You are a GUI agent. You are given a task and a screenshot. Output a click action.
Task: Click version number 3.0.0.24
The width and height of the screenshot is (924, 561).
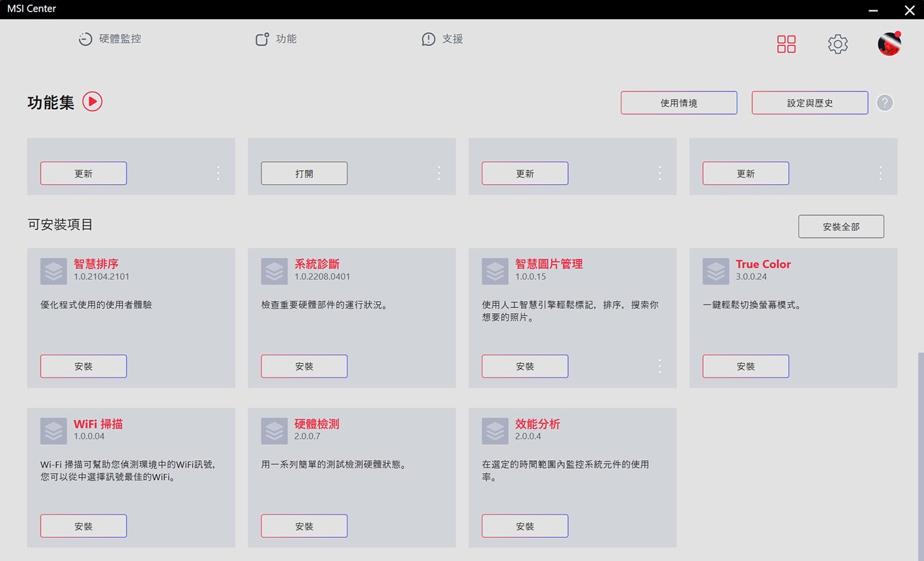coord(751,277)
